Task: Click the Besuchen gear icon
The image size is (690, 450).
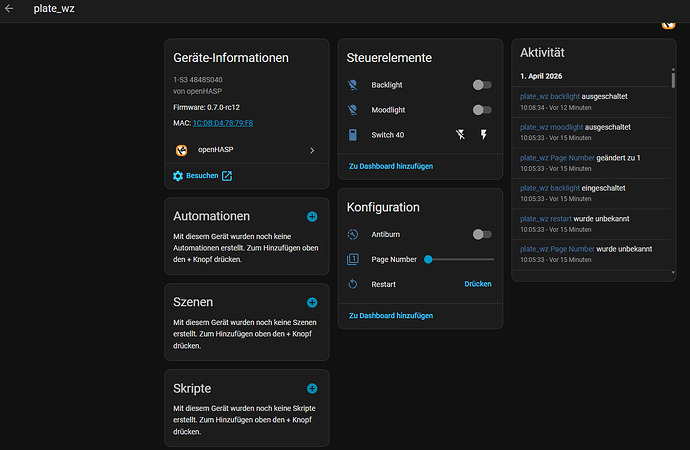Action: [178, 176]
